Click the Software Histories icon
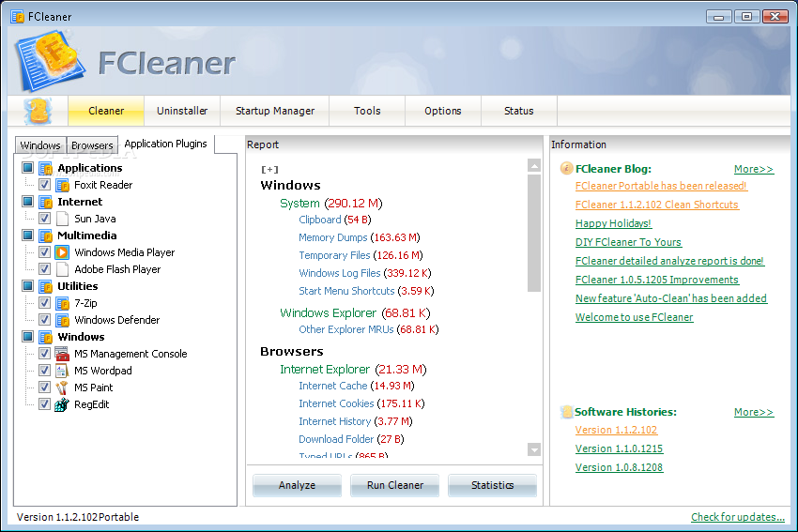 (x=566, y=412)
